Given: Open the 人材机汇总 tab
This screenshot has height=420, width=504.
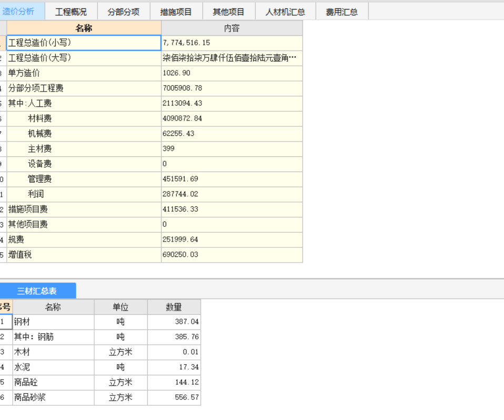Looking at the screenshot, I should [x=286, y=12].
